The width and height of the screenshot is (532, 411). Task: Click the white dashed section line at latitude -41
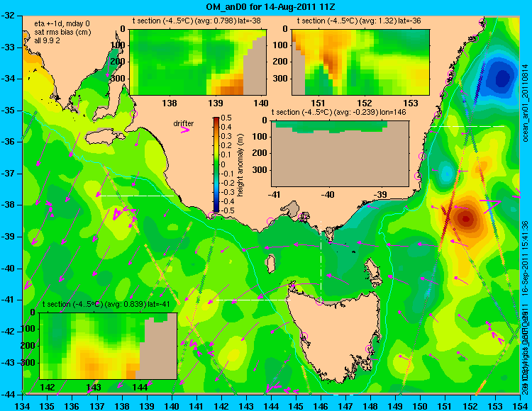point(254,300)
